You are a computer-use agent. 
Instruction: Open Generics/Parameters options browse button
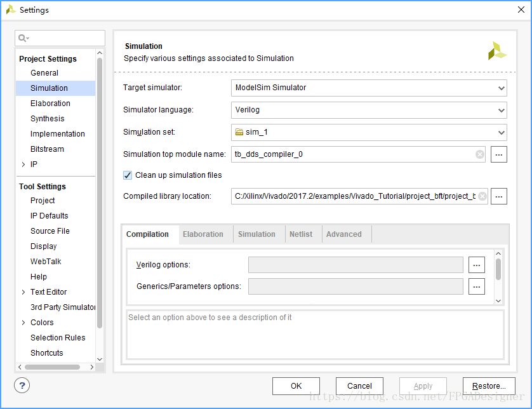point(477,286)
